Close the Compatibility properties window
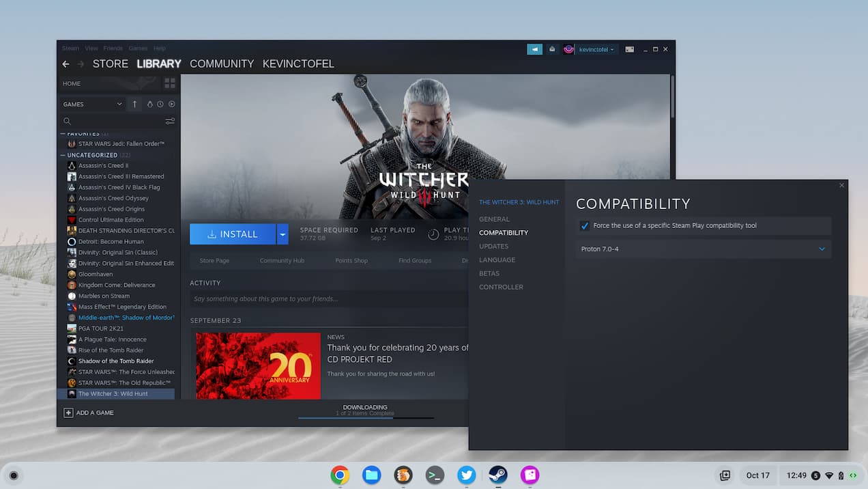 tap(841, 185)
